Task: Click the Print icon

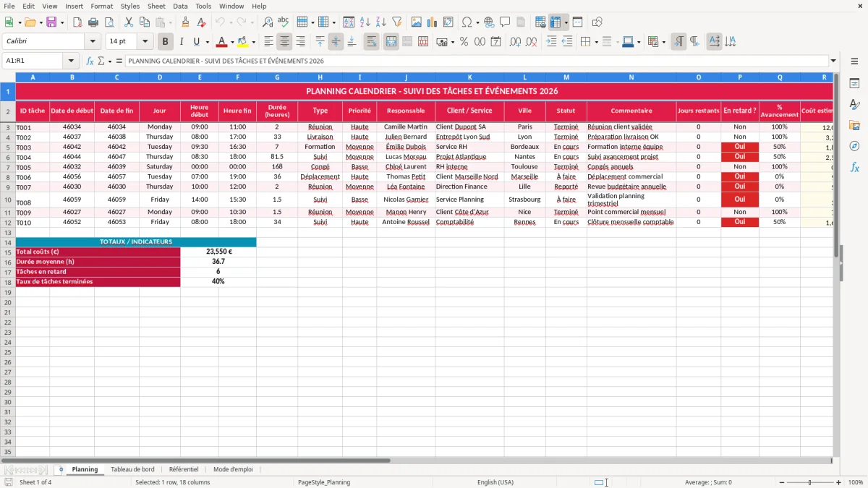Action: pyautogui.click(x=94, y=22)
